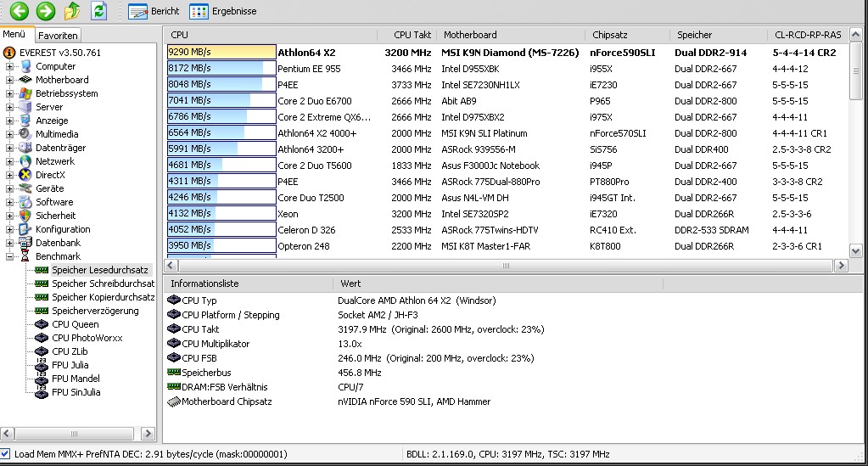
Task: Sort by the CPU Takt column header
Action: tap(407, 35)
